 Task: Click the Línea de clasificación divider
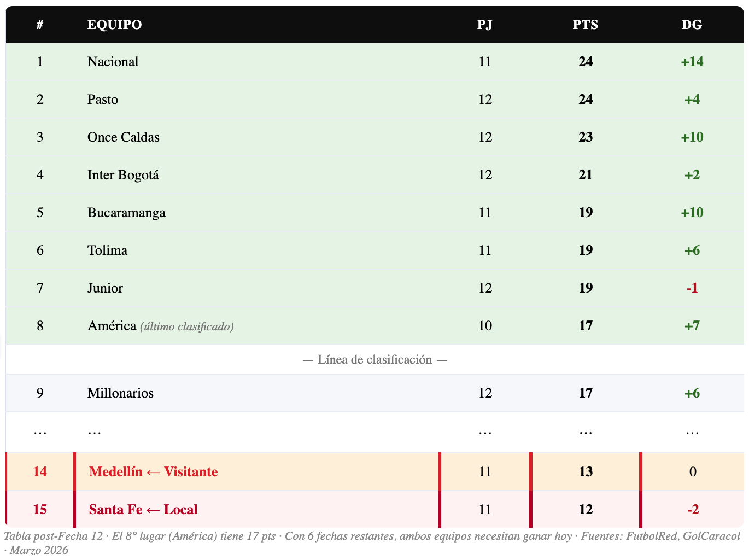[374, 360]
